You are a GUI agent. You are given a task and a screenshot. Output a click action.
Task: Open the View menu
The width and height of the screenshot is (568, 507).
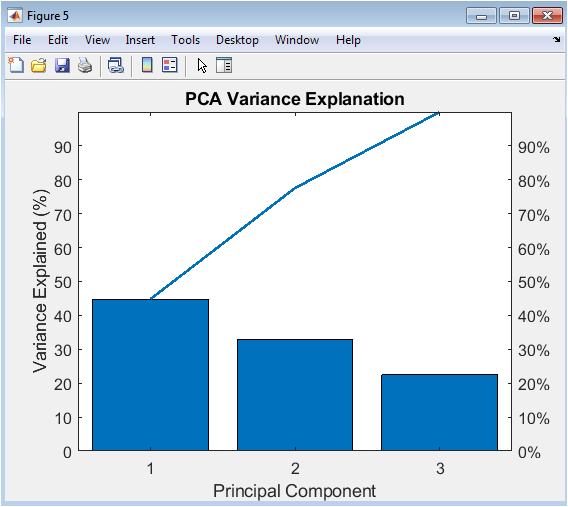tap(97, 40)
